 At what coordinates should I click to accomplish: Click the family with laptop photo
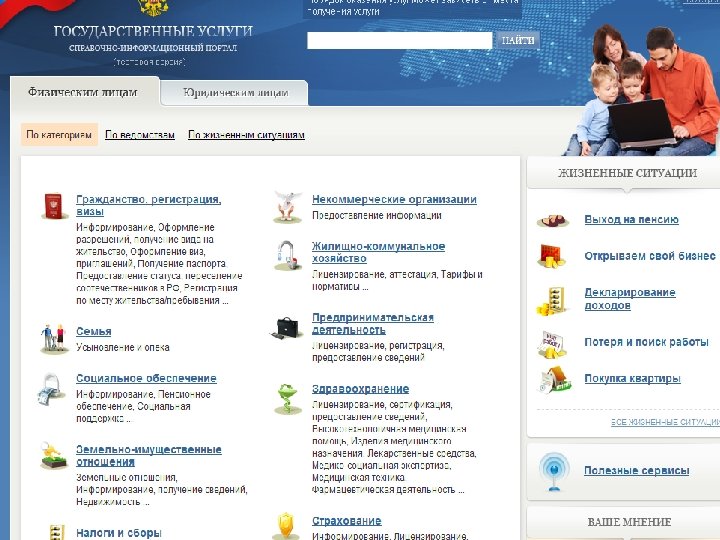click(x=642, y=90)
